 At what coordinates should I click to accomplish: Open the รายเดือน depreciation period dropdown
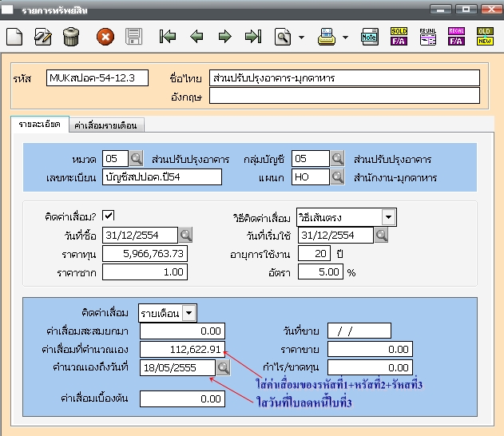tap(189, 314)
